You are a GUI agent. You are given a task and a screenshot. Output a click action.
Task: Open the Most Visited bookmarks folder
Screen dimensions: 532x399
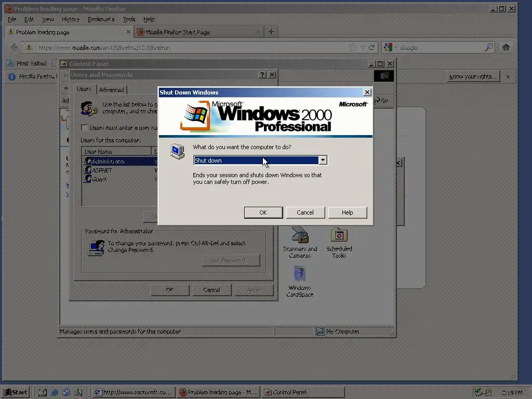[x=27, y=63]
